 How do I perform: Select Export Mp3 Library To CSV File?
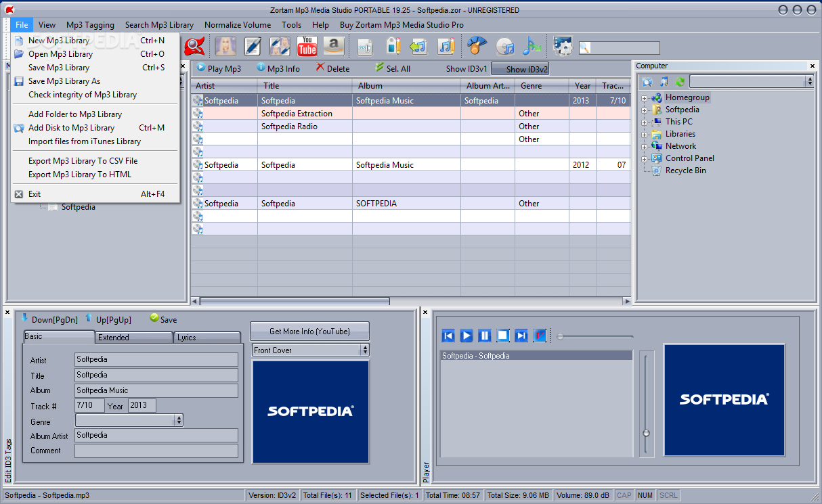95,161
